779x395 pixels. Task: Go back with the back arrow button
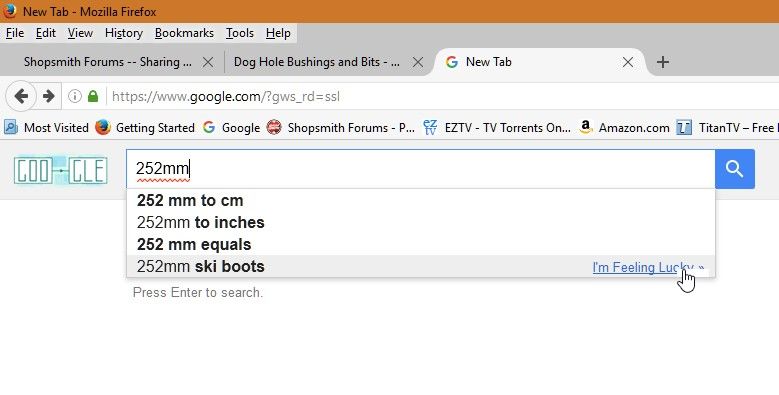[x=21, y=96]
